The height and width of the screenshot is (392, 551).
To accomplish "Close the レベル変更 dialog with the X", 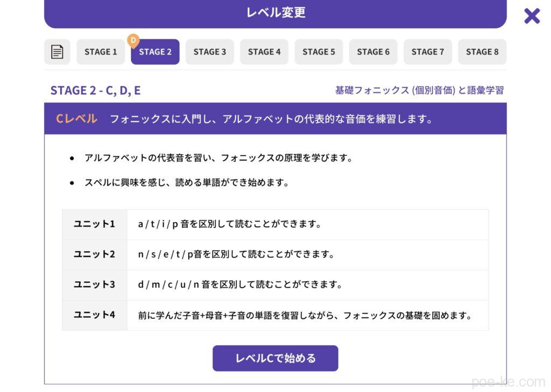I will coord(532,16).
